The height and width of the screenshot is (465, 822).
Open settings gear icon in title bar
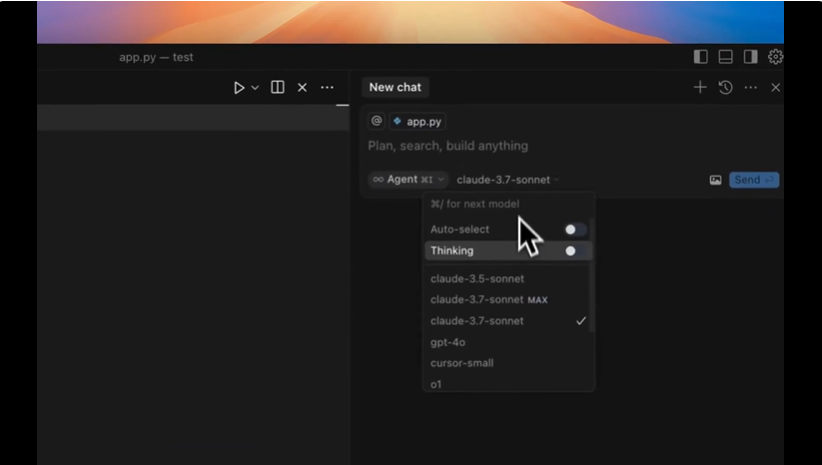(775, 57)
